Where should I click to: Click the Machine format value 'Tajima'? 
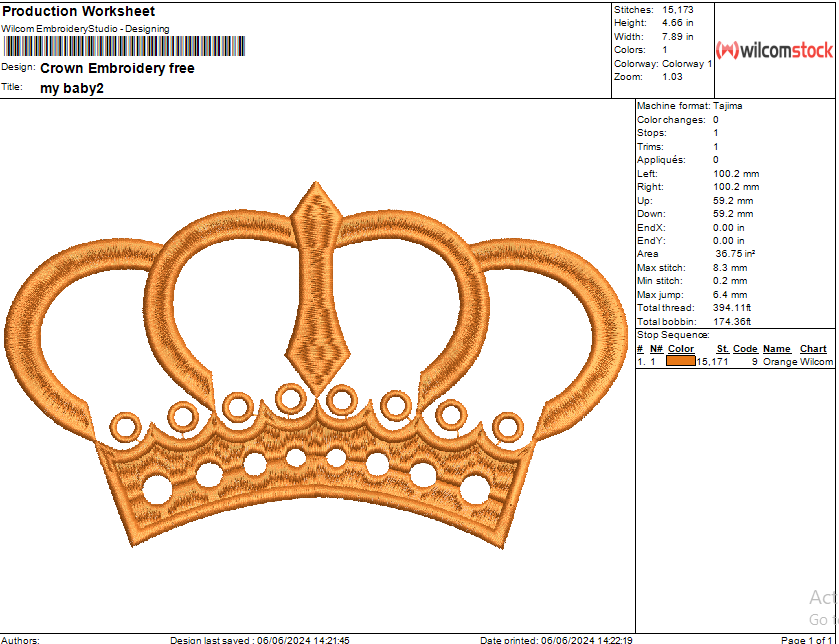728,106
